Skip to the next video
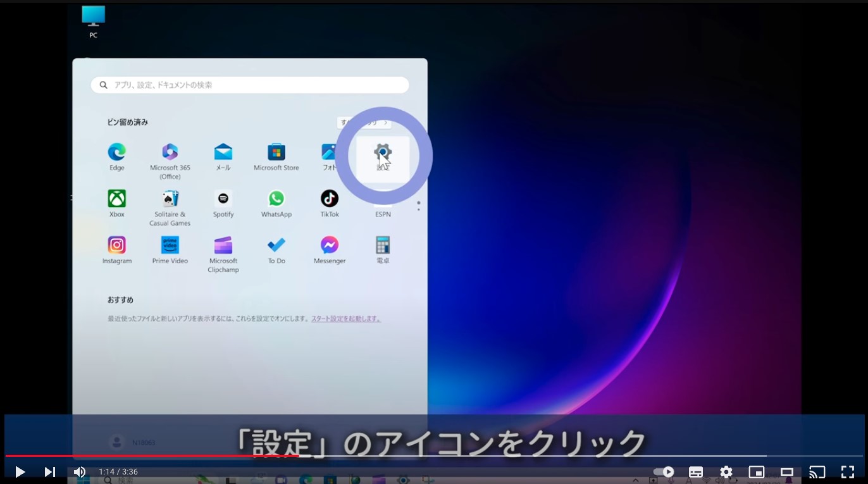Screen dimensions: 868x484 49,471
